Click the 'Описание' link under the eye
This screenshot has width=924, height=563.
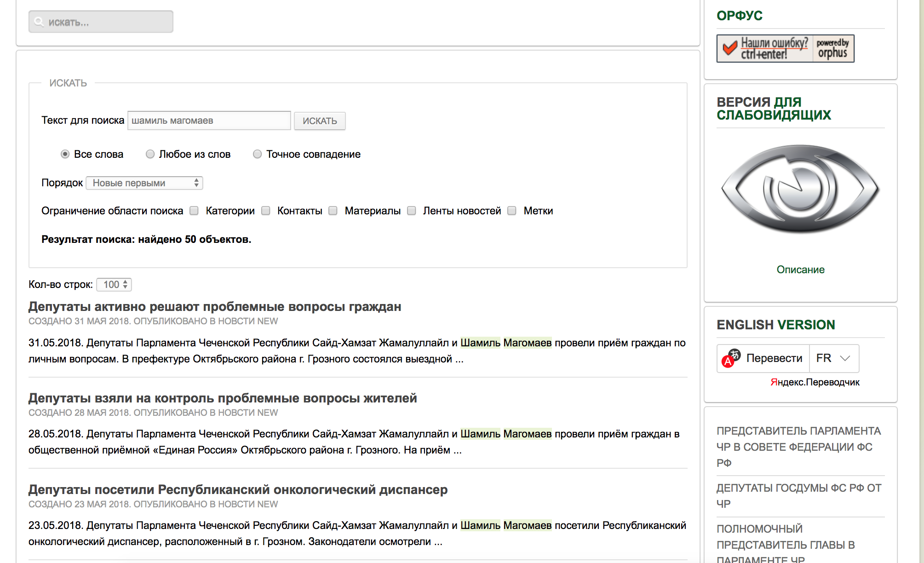click(x=800, y=270)
